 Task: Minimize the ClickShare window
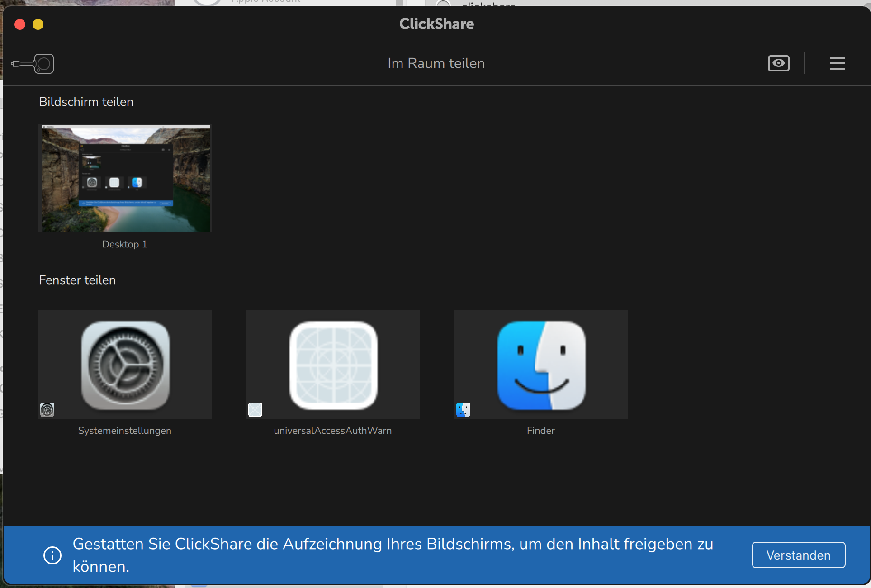[38, 24]
